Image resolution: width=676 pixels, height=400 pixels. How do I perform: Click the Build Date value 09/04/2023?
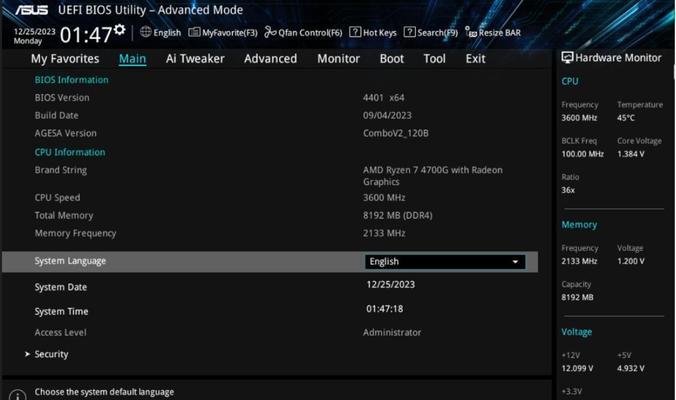[387, 116]
